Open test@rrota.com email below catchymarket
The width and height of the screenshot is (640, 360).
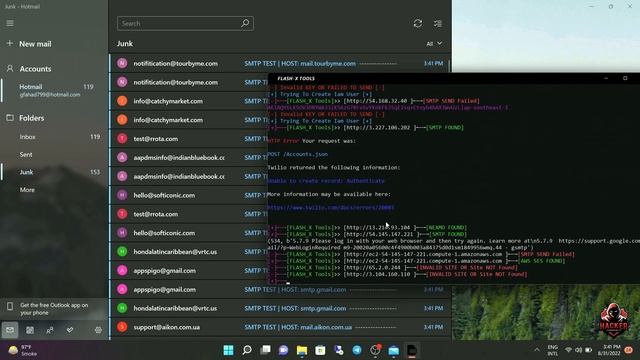coord(189,139)
